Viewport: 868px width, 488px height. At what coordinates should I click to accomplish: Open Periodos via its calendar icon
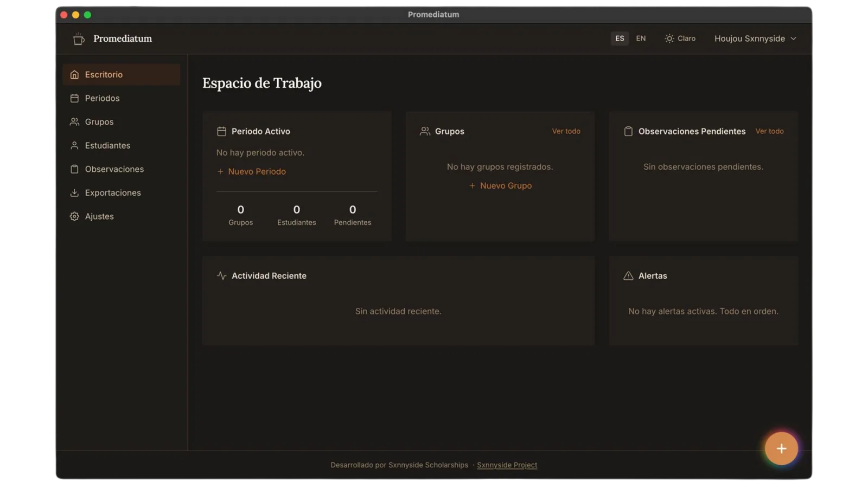[74, 98]
